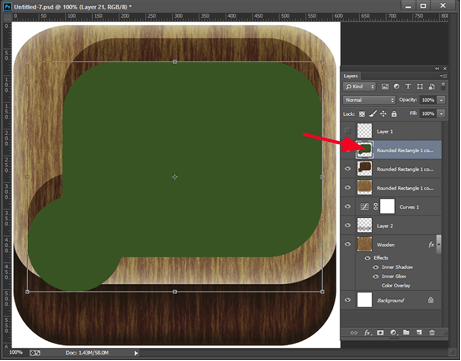
Task: Open the status bar info arrow
Action: coord(136,353)
